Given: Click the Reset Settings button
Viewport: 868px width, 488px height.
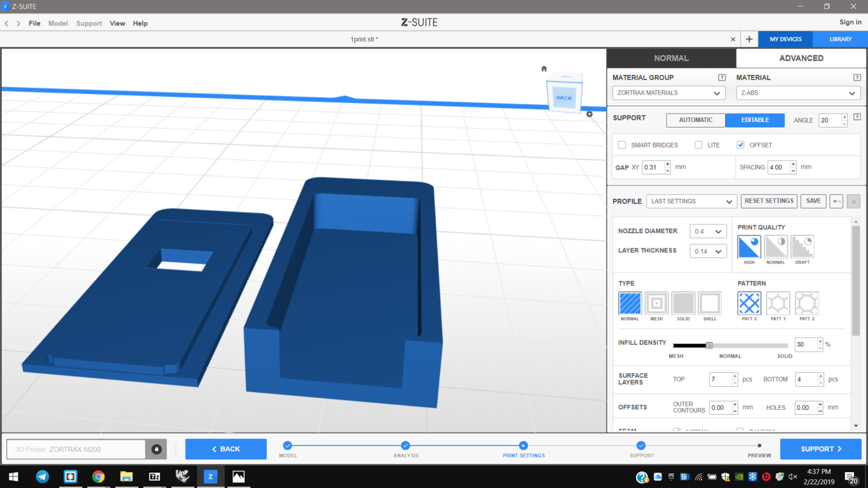Looking at the screenshot, I should click(769, 201).
